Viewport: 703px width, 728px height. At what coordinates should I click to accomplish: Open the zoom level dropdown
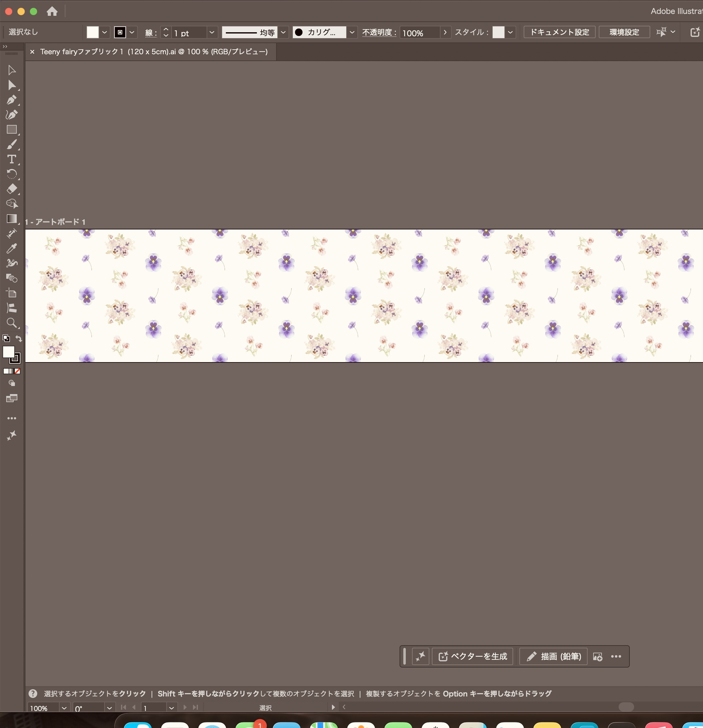click(x=64, y=708)
